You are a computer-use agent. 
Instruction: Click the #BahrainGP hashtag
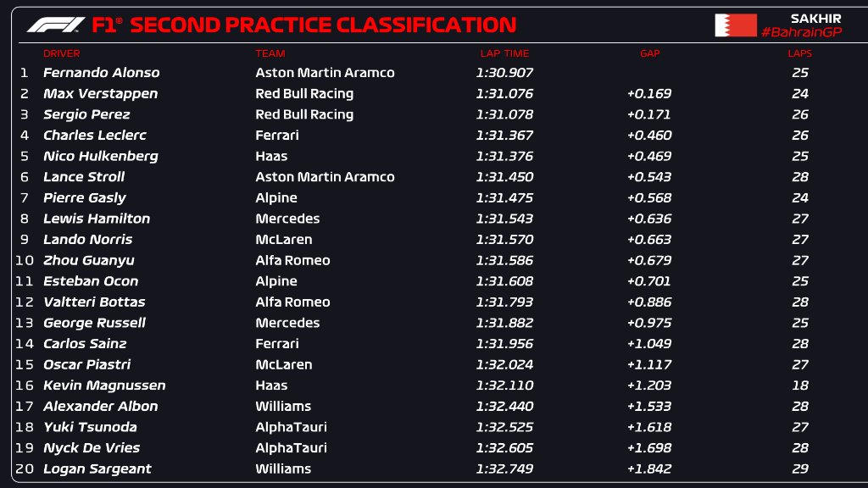[801, 32]
